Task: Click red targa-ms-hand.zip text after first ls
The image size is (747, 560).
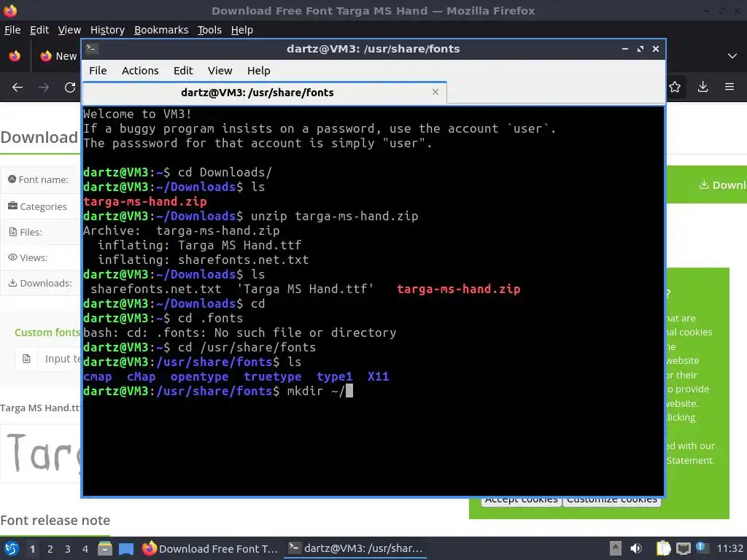Action: (x=145, y=201)
